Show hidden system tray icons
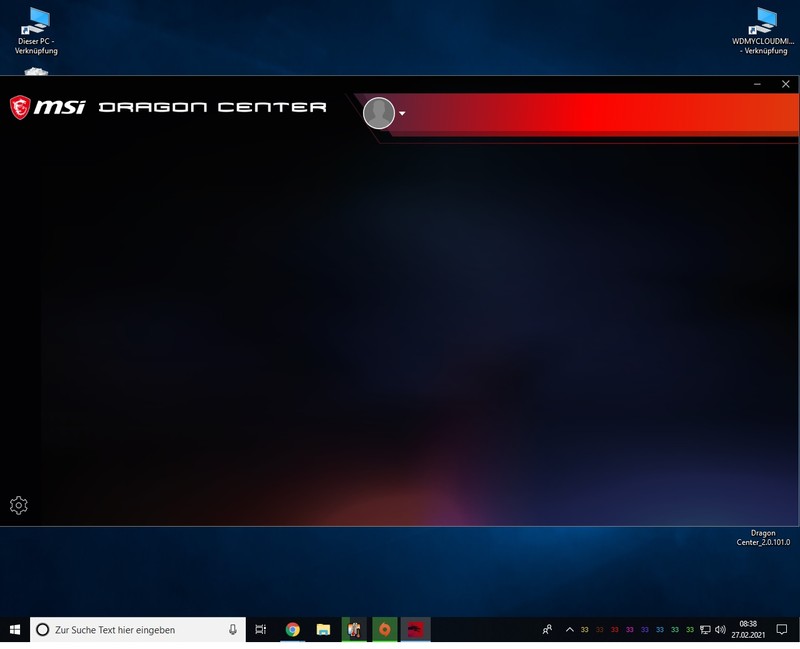 coord(570,630)
